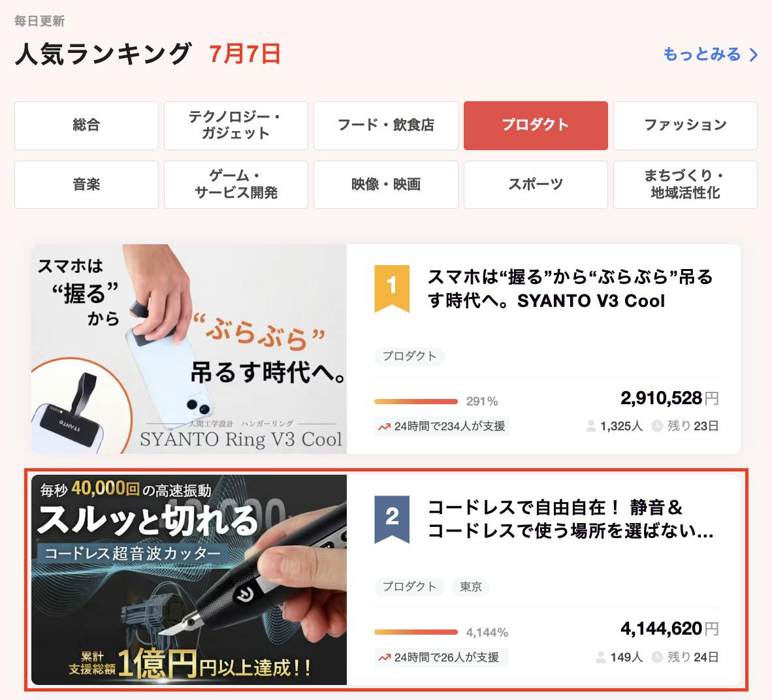772x700 pixels.
Task: Click clock icon beside 残り23日
Action: pyautogui.click(x=657, y=426)
